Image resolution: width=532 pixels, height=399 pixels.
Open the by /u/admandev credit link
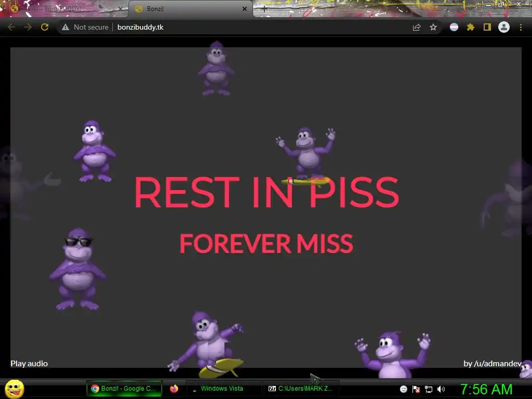(x=493, y=364)
